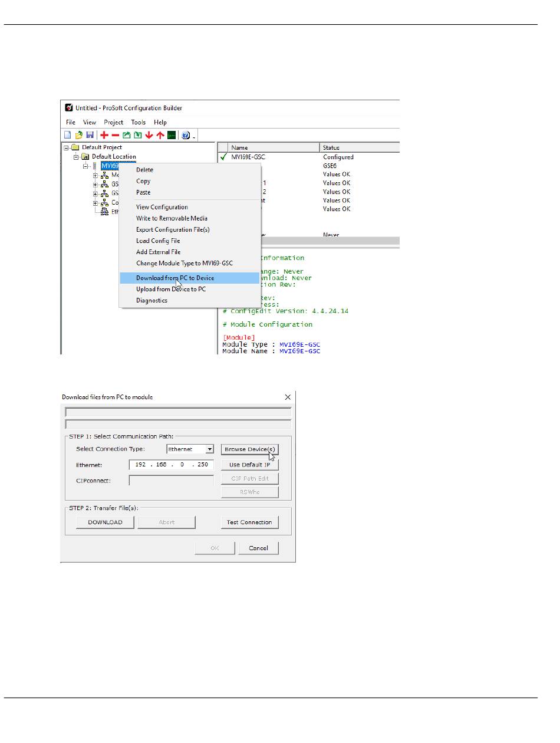560x743 pixels.
Task: Collapse the highlighted MVI69 module node
Action: click(x=86, y=166)
